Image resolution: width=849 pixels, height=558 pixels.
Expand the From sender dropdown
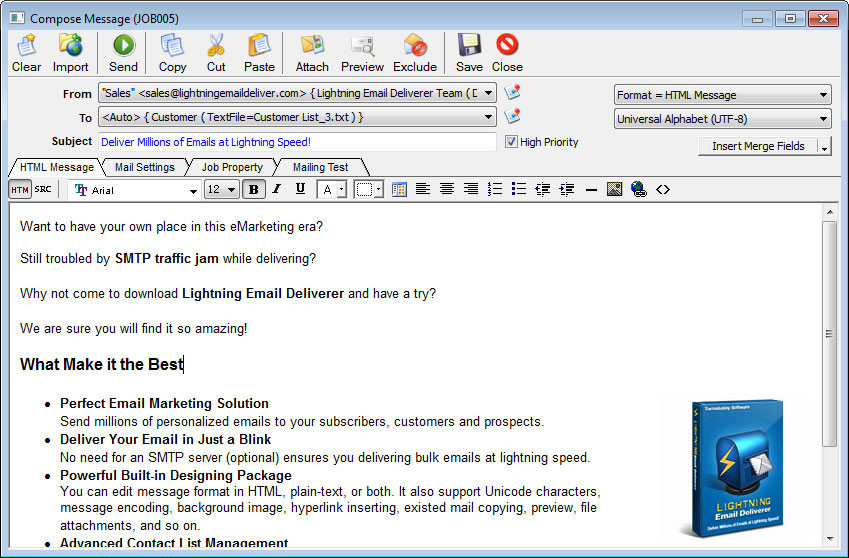488,93
